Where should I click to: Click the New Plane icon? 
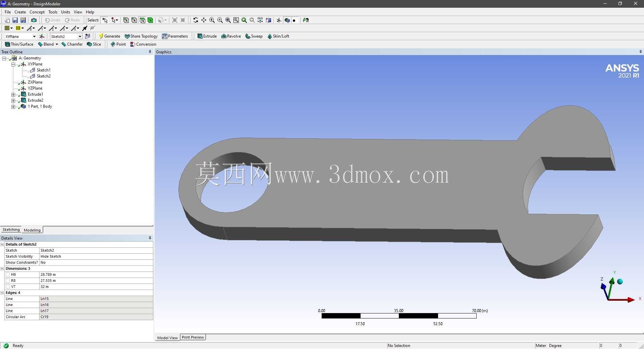point(42,36)
